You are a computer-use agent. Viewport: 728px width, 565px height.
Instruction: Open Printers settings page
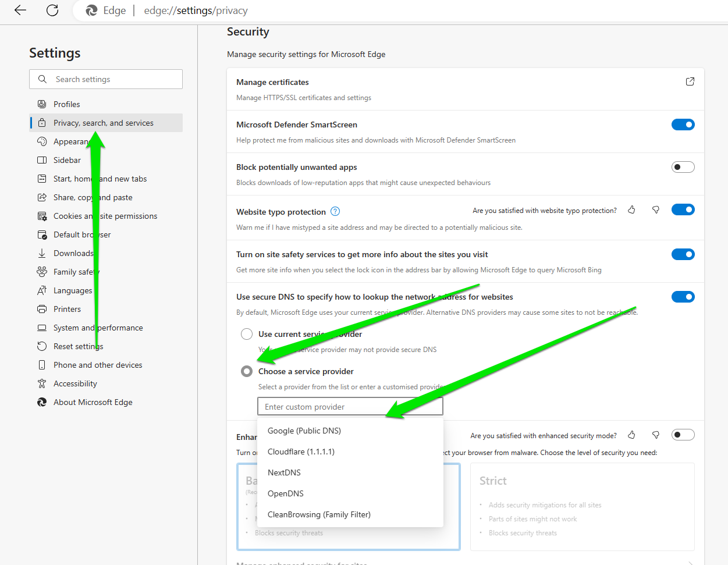(106, 309)
